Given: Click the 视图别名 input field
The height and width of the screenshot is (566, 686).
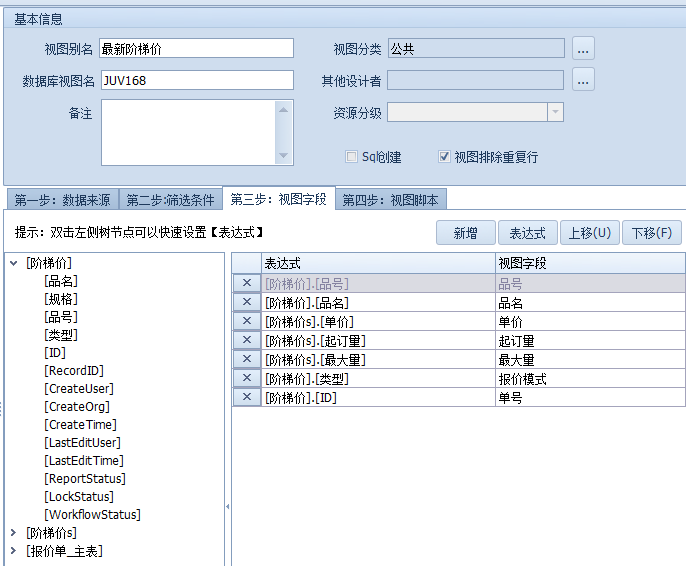Looking at the screenshot, I should [196, 48].
